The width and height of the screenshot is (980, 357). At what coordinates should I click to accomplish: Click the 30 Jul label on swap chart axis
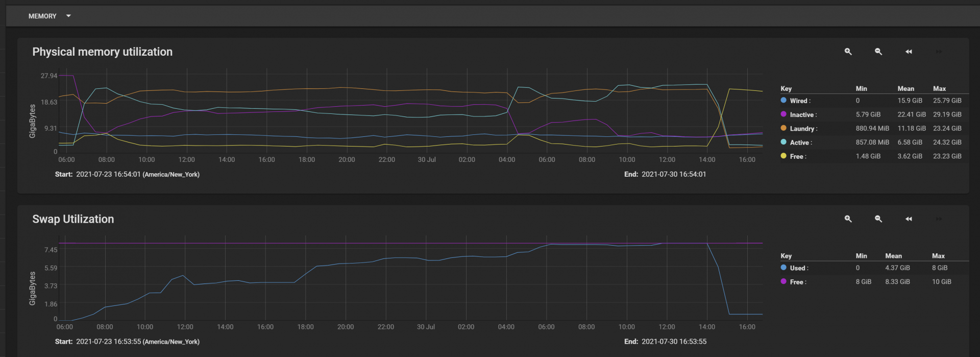click(x=426, y=327)
